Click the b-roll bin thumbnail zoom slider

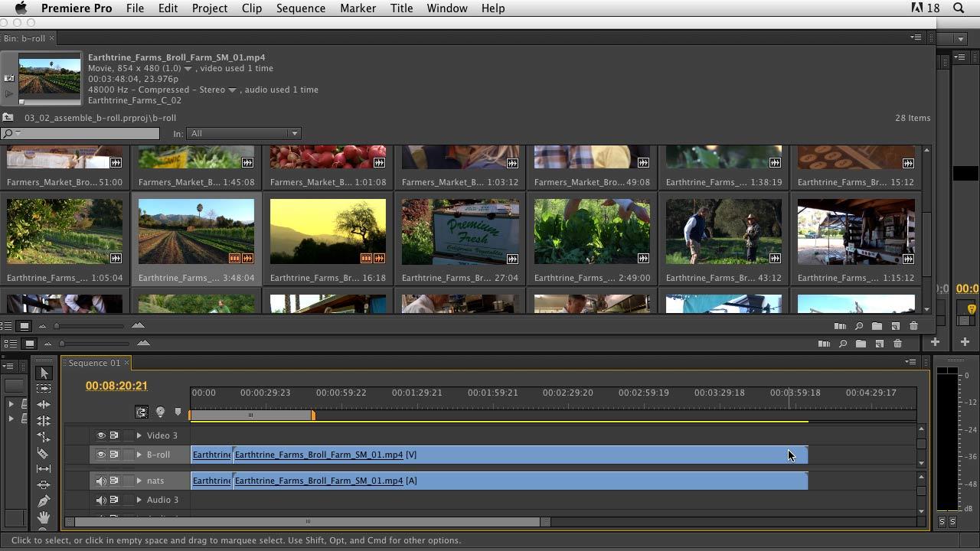tap(88, 326)
